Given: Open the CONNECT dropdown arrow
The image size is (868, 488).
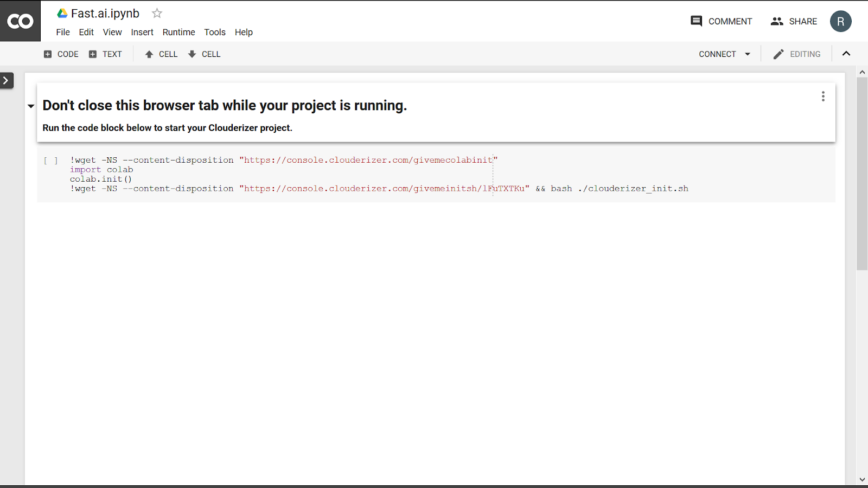Looking at the screenshot, I should 748,54.
